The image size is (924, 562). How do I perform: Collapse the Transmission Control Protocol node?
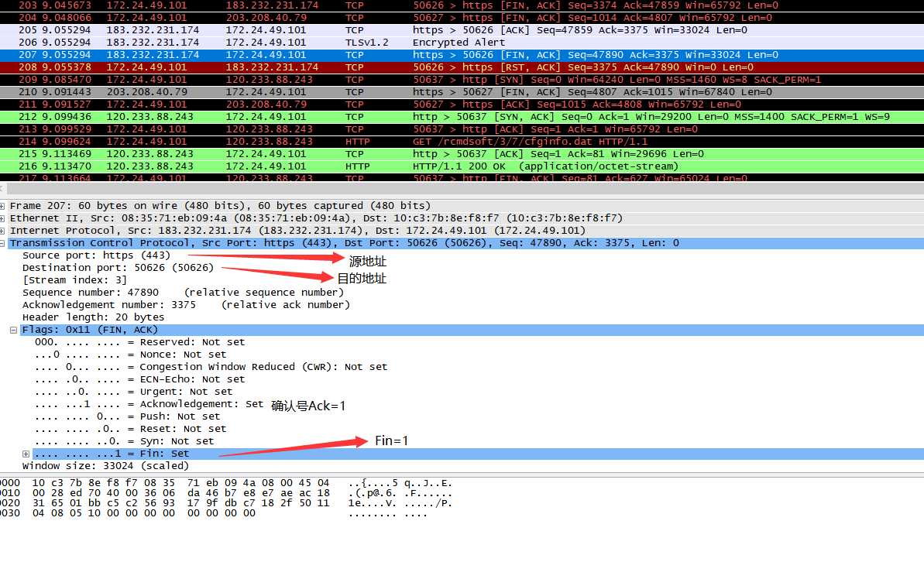(2, 243)
